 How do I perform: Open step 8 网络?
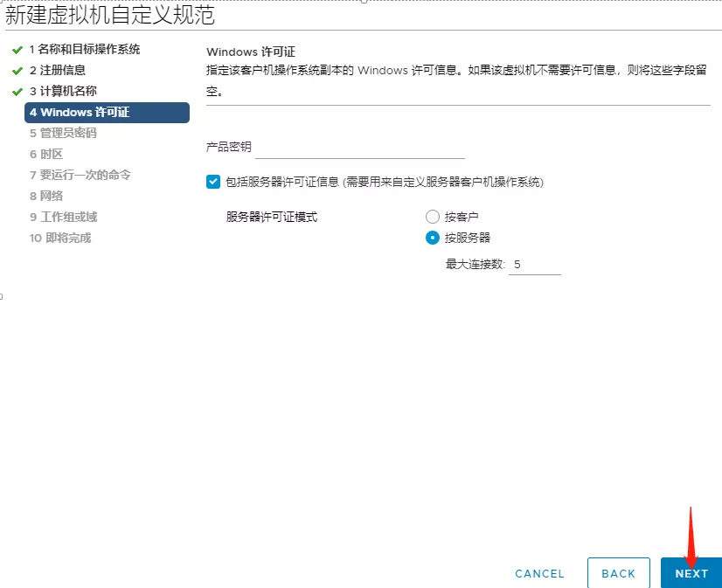tap(46, 197)
